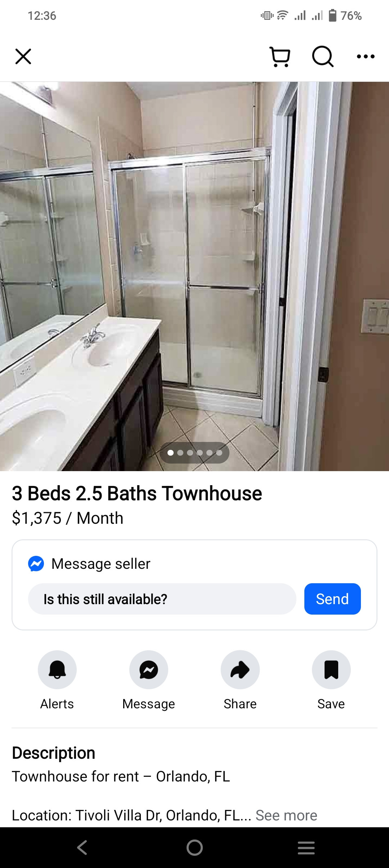Turn on Alerts with the bell icon

tap(57, 670)
